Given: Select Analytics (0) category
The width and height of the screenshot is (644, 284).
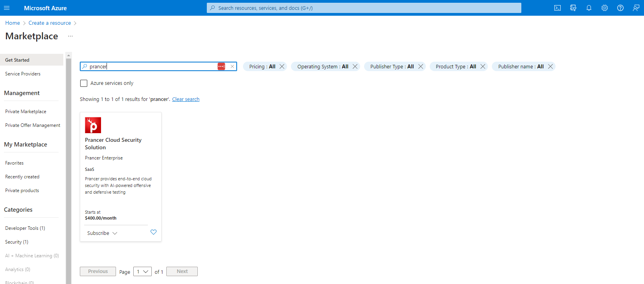Looking at the screenshot, I should (17, 269).
